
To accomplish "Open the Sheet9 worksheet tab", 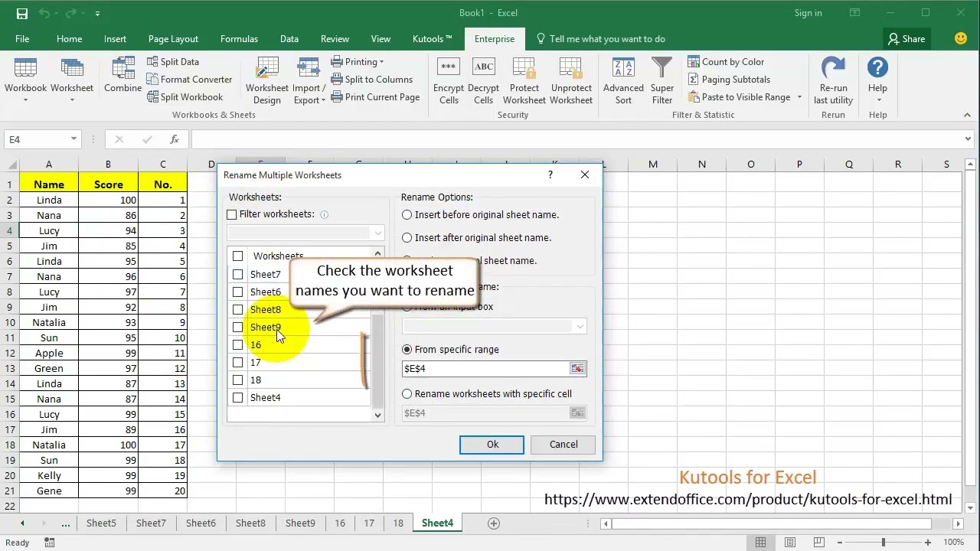I will (300, 523).
